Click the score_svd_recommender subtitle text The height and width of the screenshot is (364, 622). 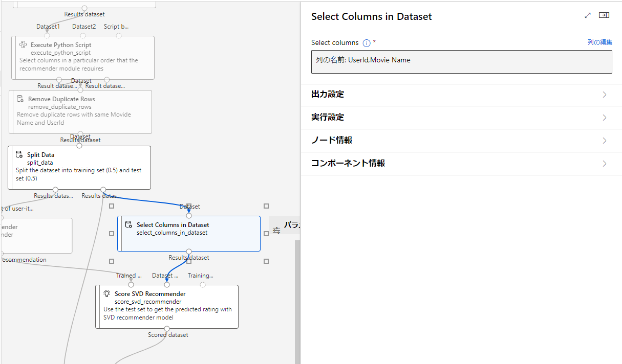click(x=148, y=302)
